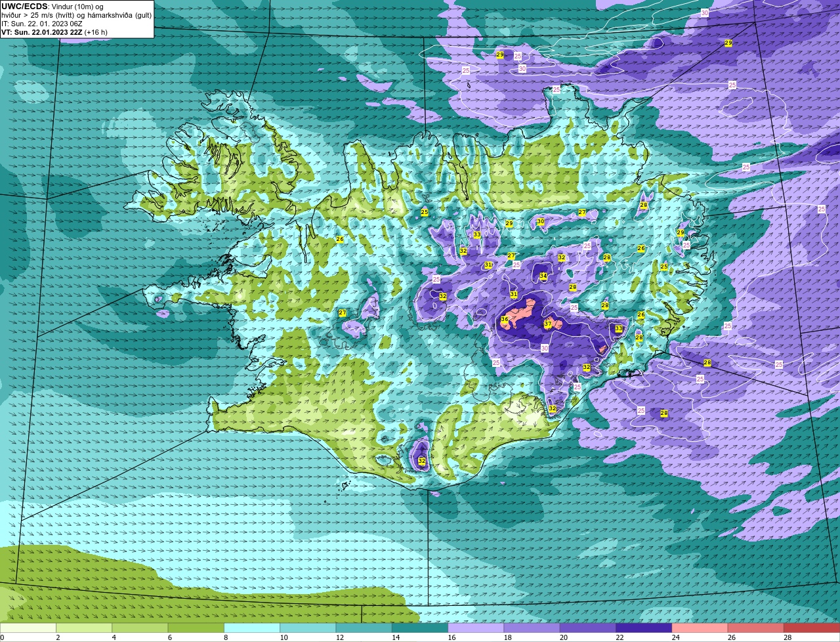
Task: Select the pale yellow 0–2 legend swatch
Action: point(28,628)
